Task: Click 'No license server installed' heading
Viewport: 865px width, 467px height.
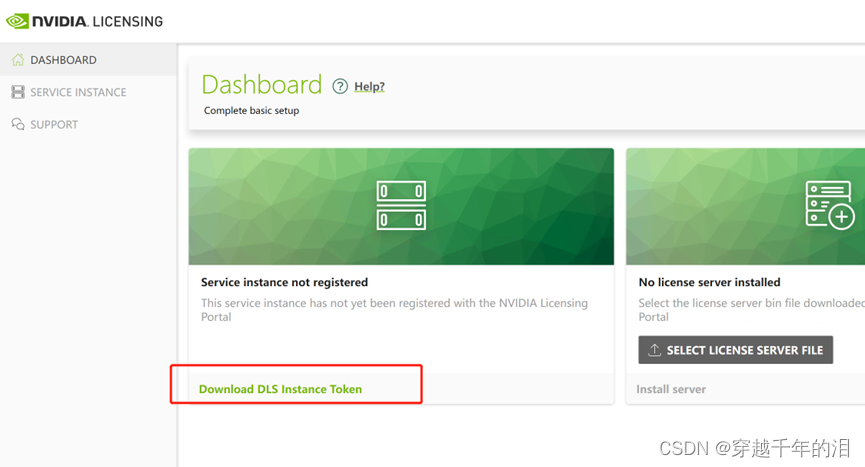Action: (709, 282)
